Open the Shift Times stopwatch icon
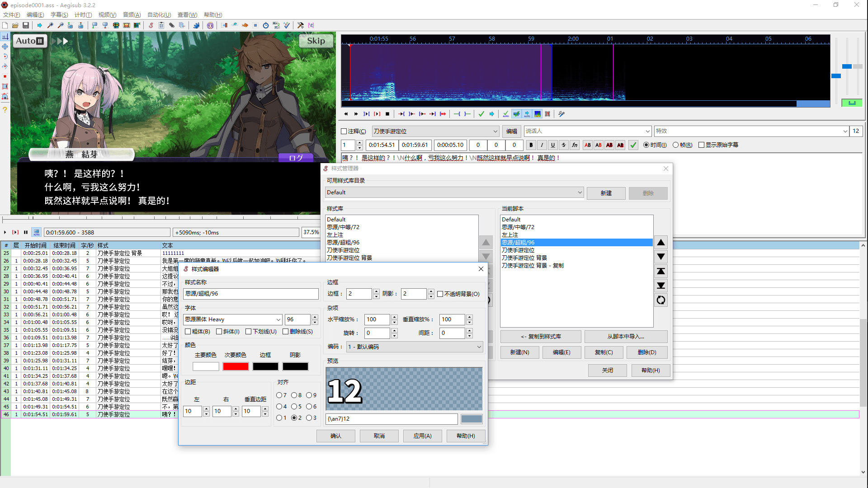Viewport: 868px width, 488px height. (x=266, y=25)
